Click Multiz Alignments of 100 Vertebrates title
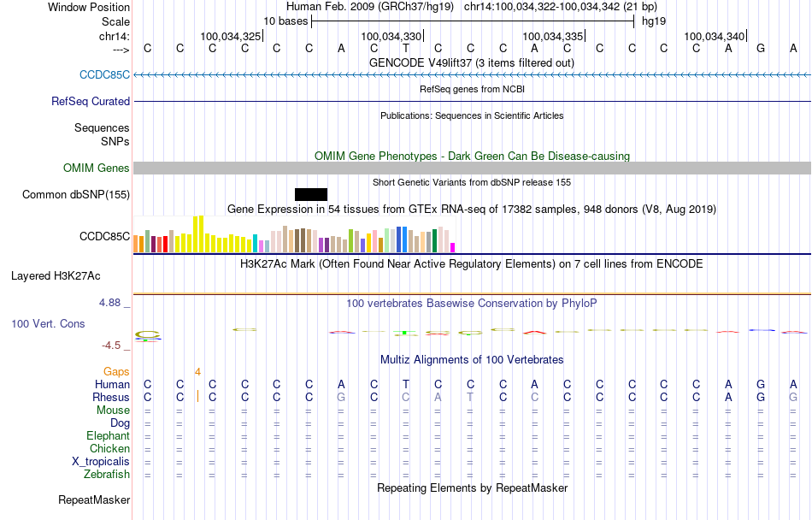Screen dimensions: 812x520 tap(472, 359)
